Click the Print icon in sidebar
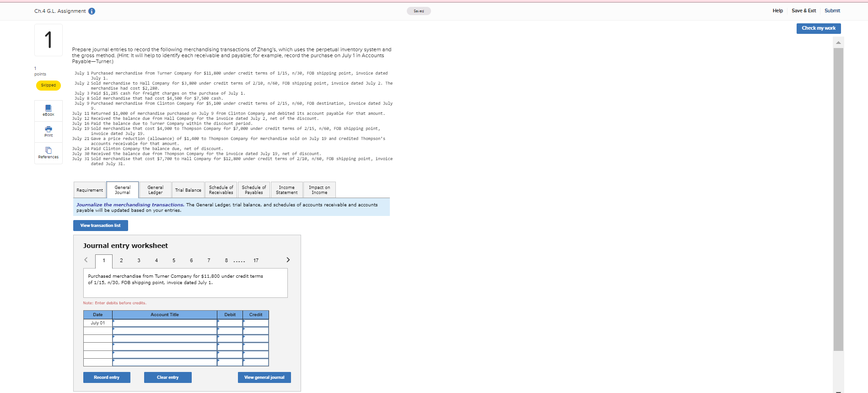 (49, 132)
